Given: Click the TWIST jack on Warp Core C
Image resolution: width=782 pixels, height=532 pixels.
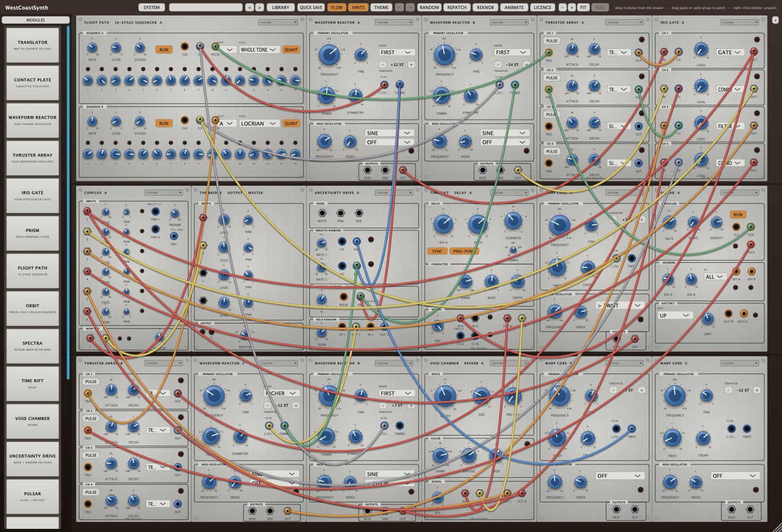Looking at the screenshot, I should point(747,429).
